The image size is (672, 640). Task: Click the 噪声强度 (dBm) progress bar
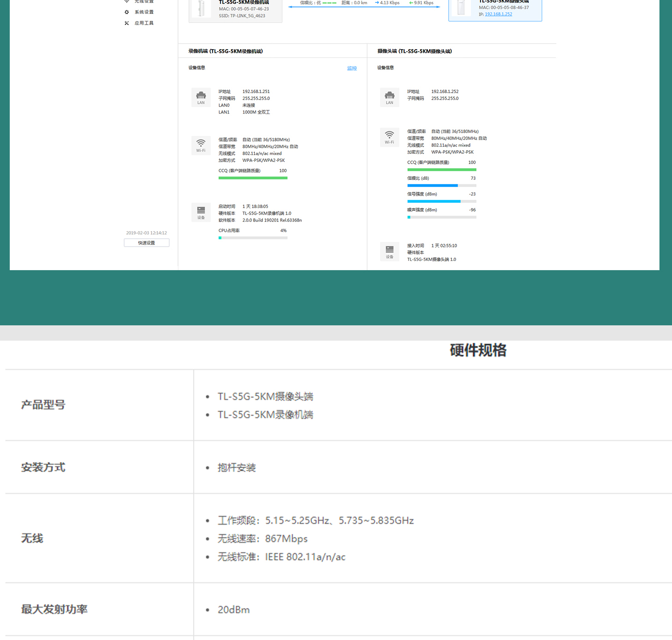click(442, 217)
